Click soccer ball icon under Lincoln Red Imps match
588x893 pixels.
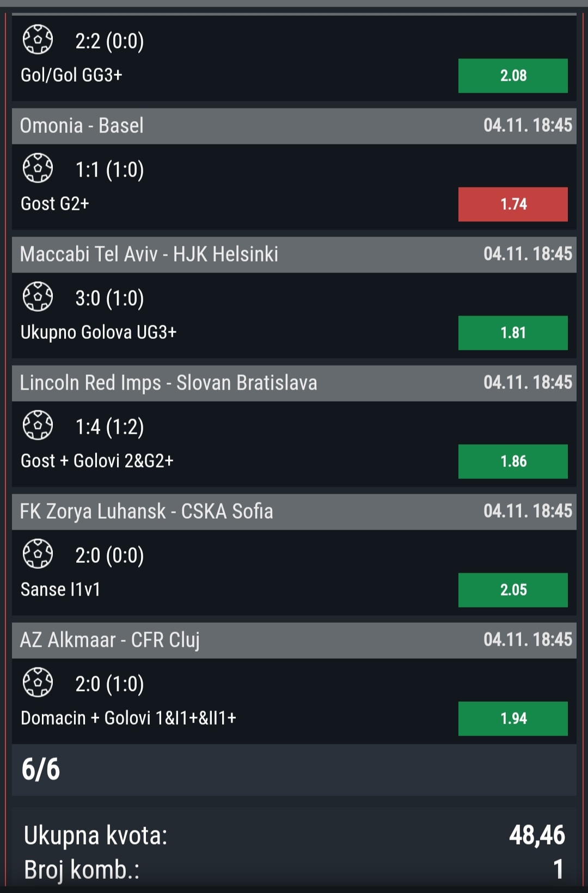pyautogui.click(x=38, y=426)
